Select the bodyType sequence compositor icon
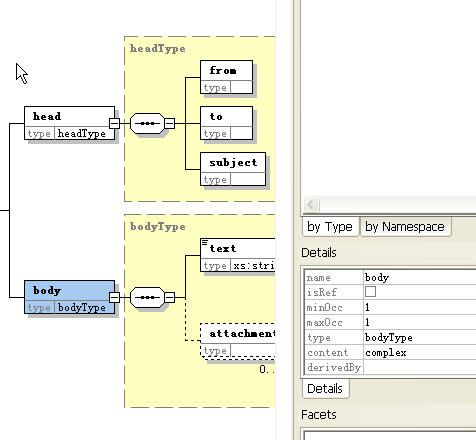Screen dimensions: 476x440 (x=147, y=297)
